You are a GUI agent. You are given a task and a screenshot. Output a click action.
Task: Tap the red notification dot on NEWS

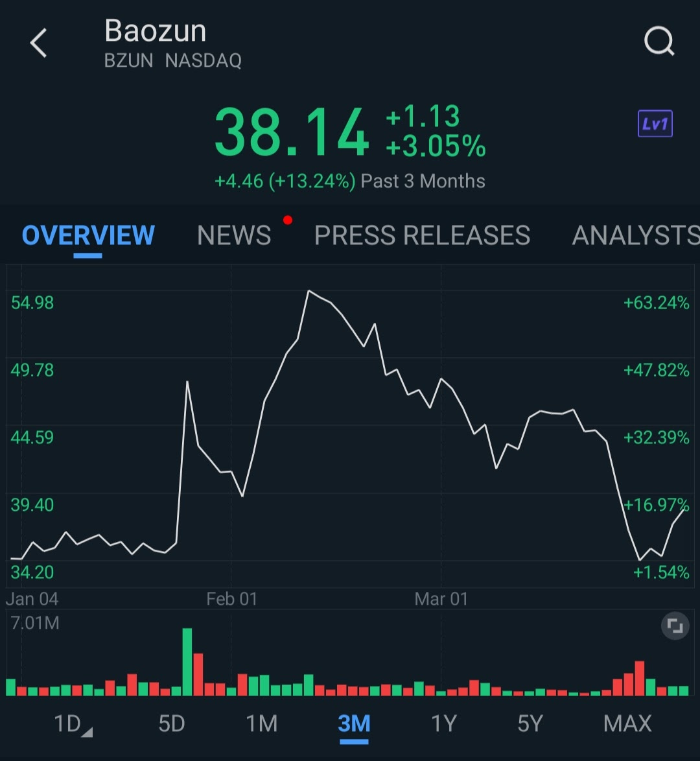tap(288, 220)
